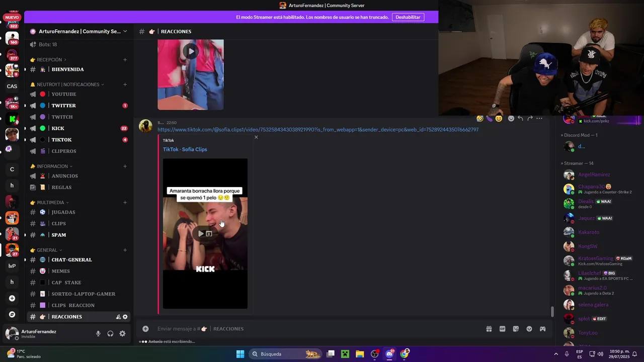The width and height of the screenshot is (644, 362).
Task: Forward the TikTok message
Action: (530, 119)
